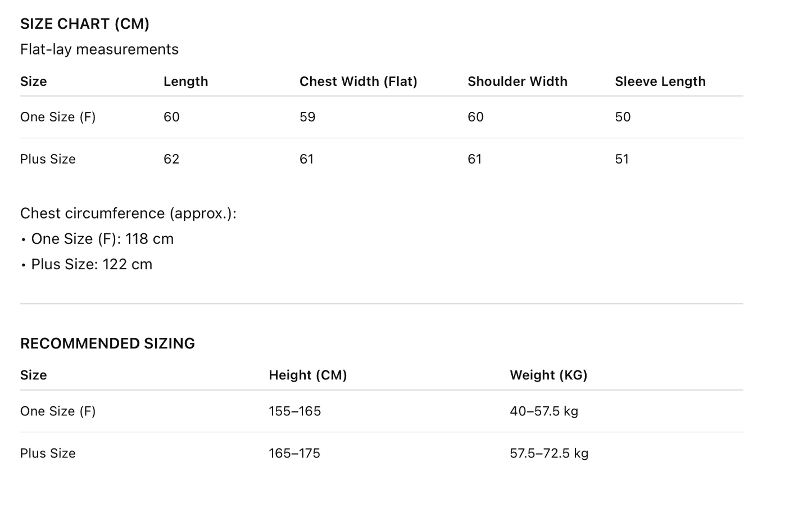Click the 57.5–72.5 kg weight cell

coord(548,454)
